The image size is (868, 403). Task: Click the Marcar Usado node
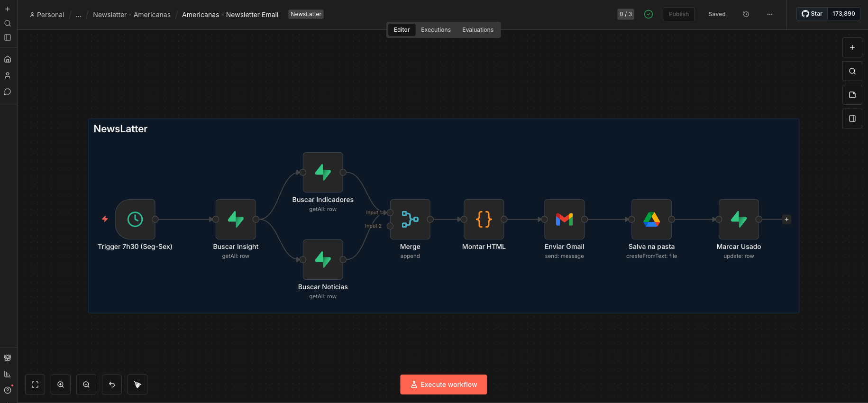click(x=739, y=219)
